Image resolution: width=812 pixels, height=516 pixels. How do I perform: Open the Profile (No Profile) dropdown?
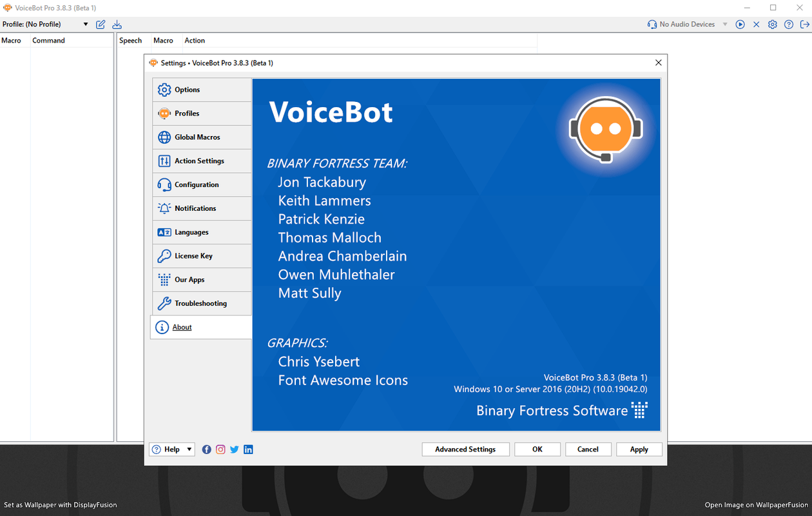(x=45, y=25)
